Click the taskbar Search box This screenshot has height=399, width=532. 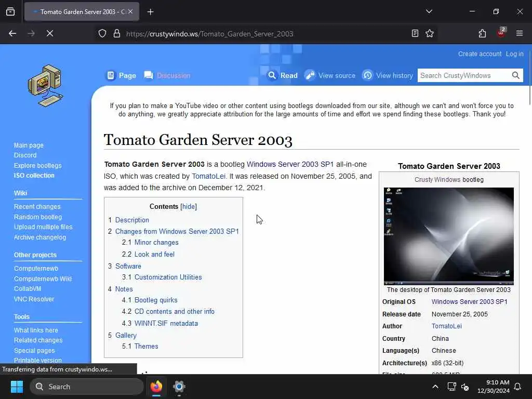[87, 387]
